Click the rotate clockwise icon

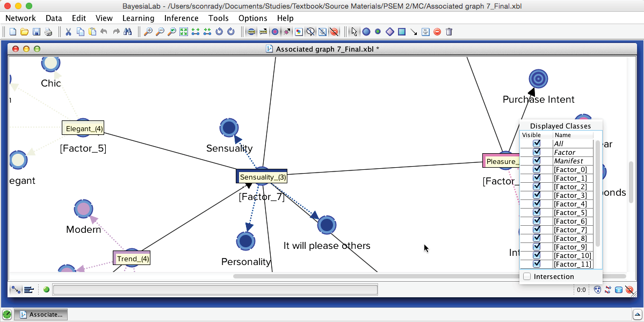[x=231, y=32]
